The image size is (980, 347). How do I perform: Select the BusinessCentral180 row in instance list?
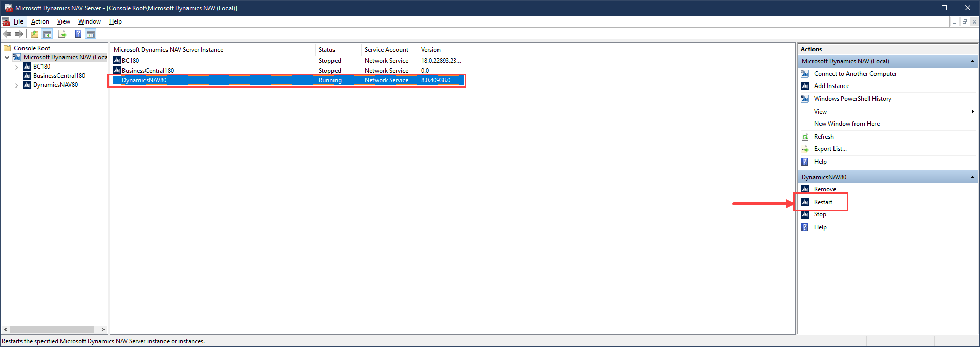(287, 71)
